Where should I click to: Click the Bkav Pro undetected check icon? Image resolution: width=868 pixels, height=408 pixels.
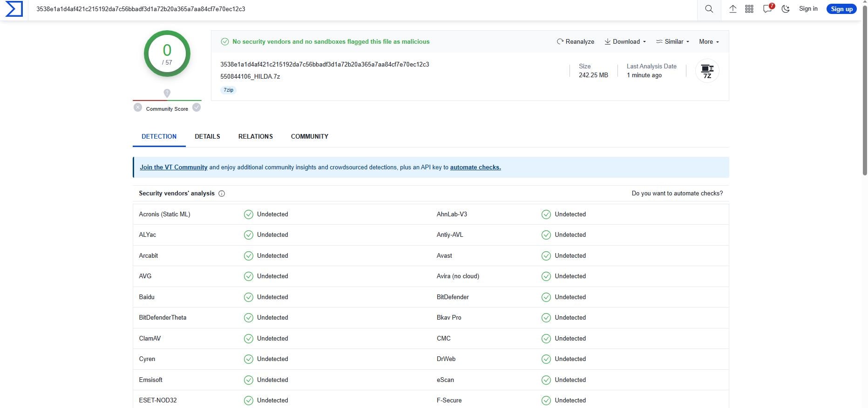pos(546,318)
